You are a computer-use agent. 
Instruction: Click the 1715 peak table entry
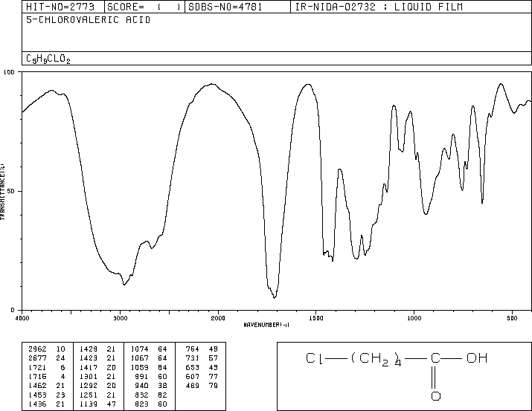pos(46,376)
